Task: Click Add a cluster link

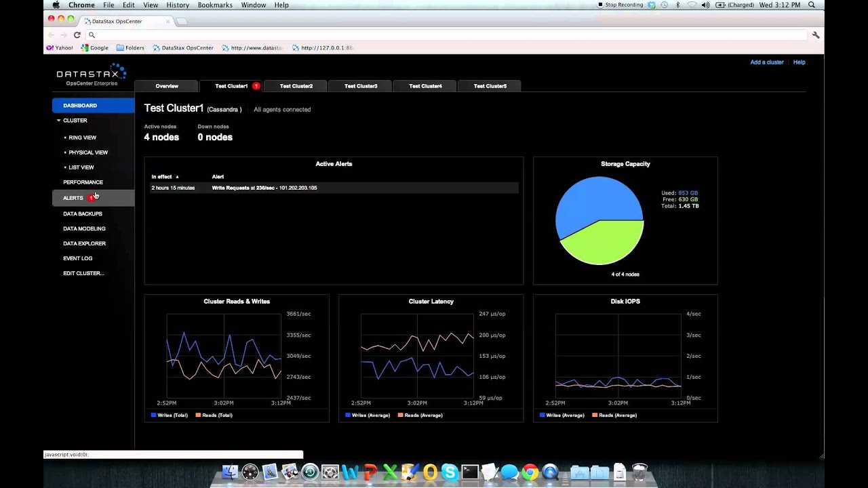Action: (x=767, y=62)
